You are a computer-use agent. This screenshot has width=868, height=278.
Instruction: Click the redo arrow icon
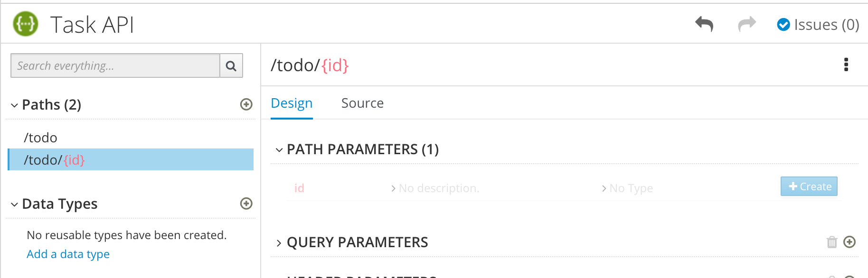click(747, 24)
